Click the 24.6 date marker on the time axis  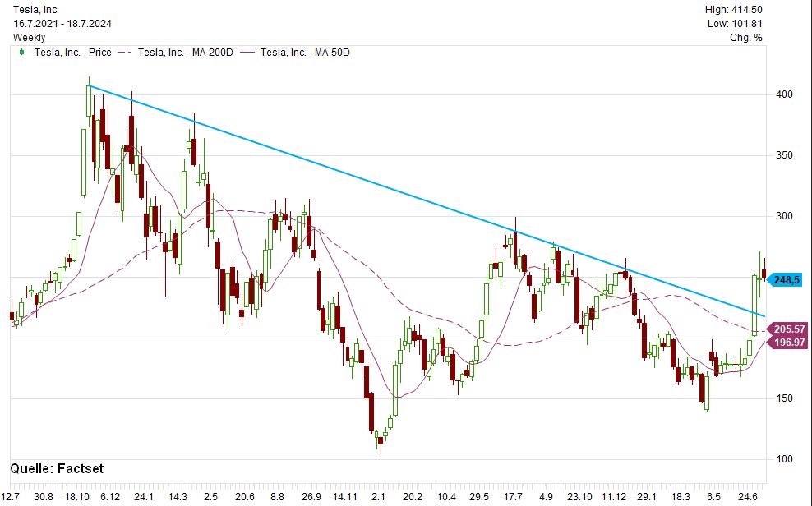tap(748, 497)
